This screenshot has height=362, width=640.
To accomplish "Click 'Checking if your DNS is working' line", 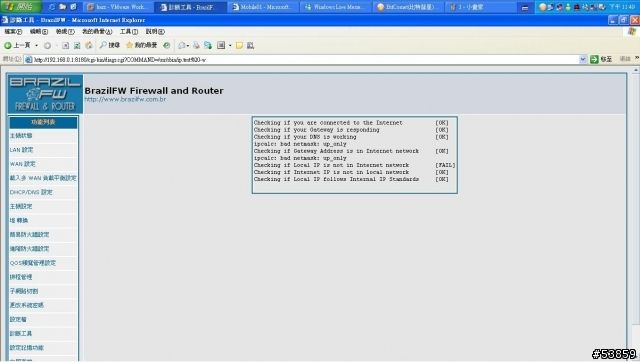I will [x=305, y=137].
